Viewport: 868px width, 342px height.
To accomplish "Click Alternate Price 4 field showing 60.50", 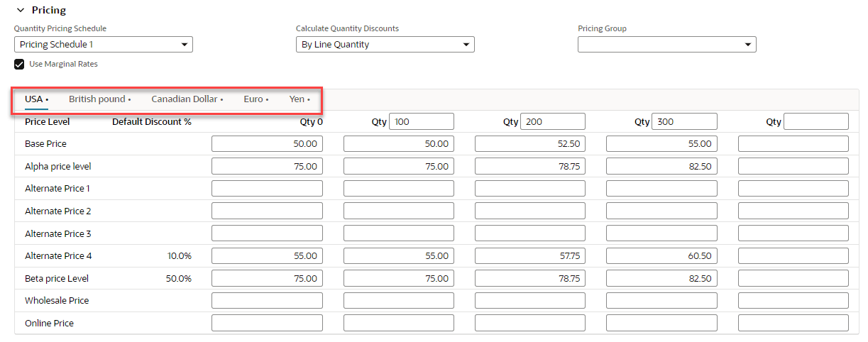I will 661,256.
